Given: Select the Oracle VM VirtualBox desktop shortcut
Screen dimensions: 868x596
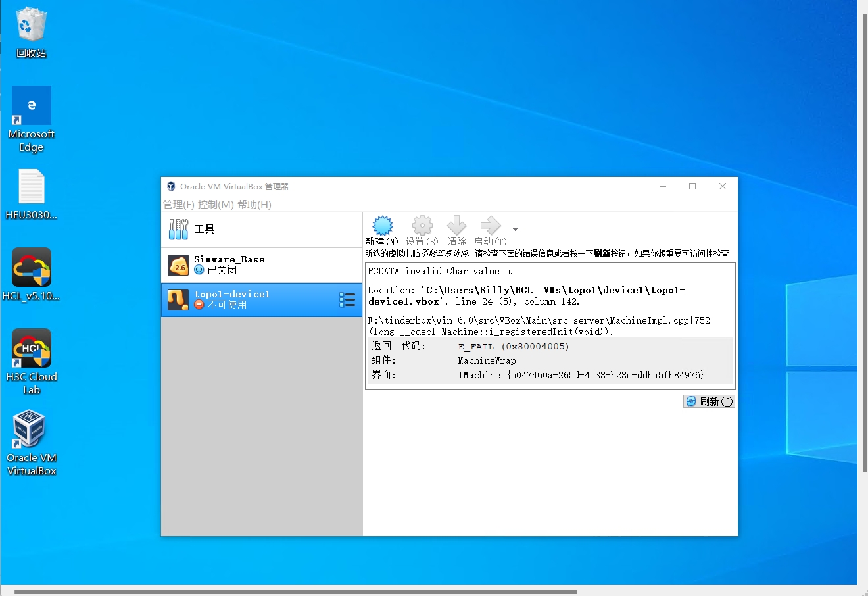Looking at the screenshot, I should click(32, 443).
